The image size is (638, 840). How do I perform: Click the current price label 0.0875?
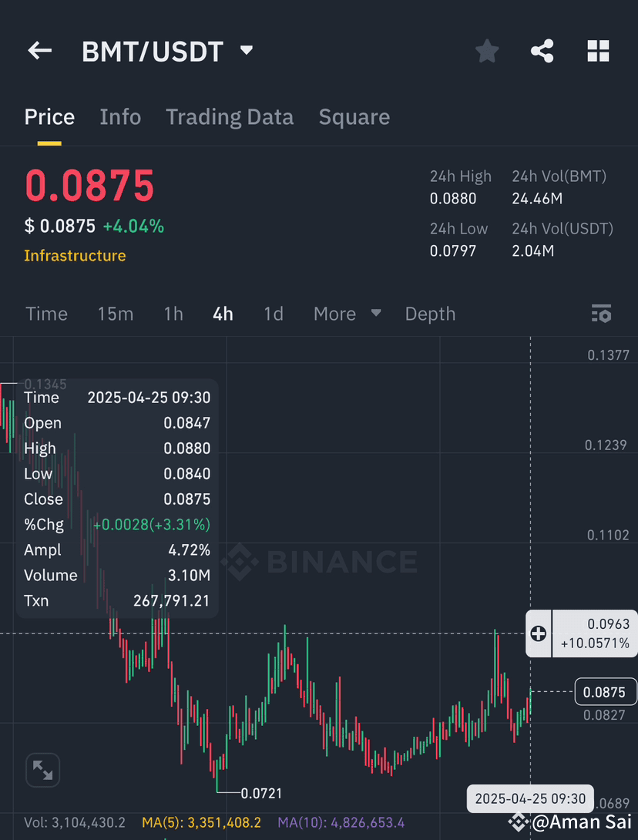tap(606, 691)
